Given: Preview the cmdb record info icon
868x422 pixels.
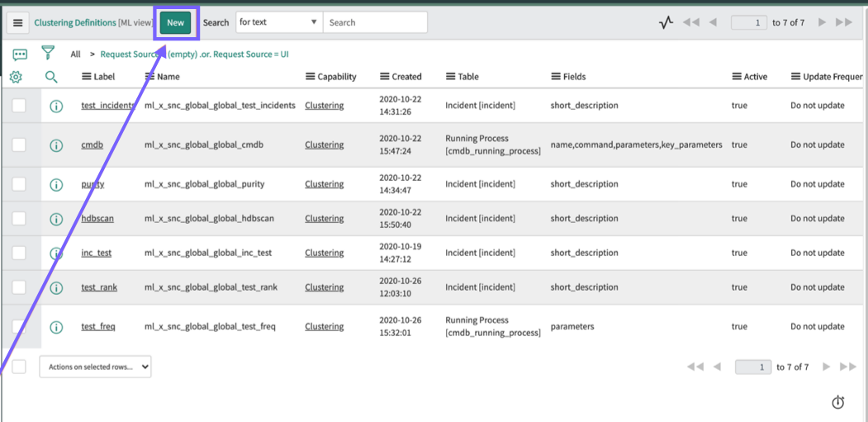Looking at the screenshot, I should point(56,145).
